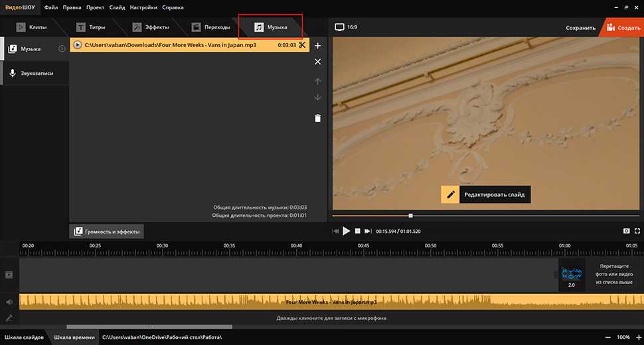Image resolution: width=644 pixels, height=345 pixels.
Task: Switch to the Переходы tab
Action: (211, 27)
